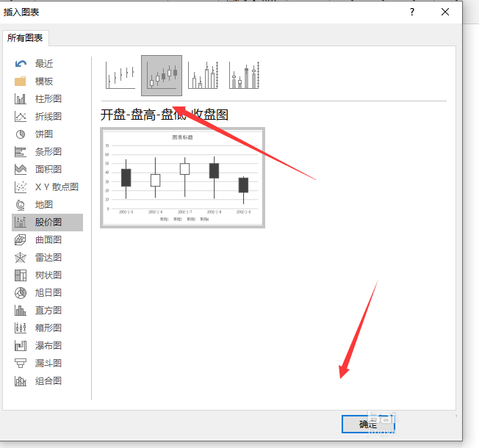Click the 模板 label text
Viewport: 479px width, 448px height.
pos(44,82)
